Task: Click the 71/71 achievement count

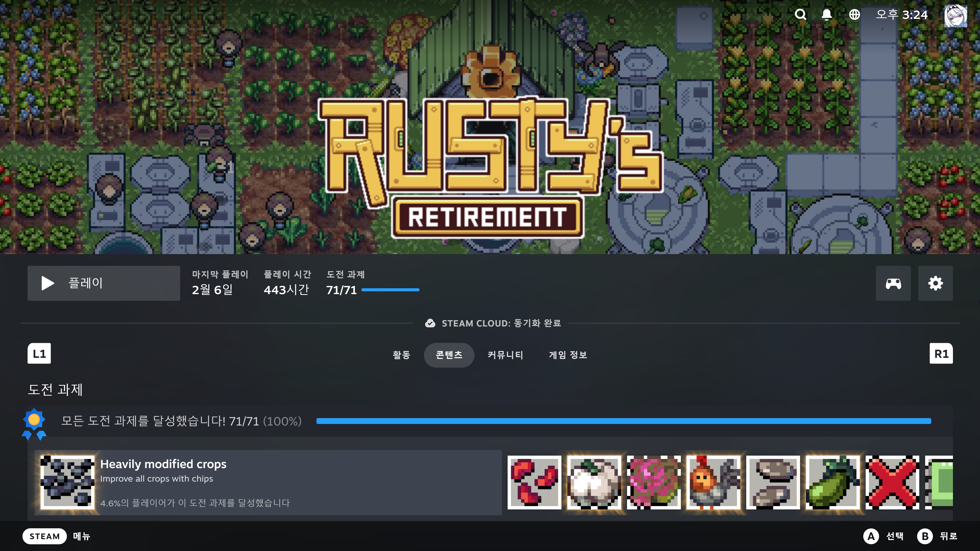Action: click(341, 290)
